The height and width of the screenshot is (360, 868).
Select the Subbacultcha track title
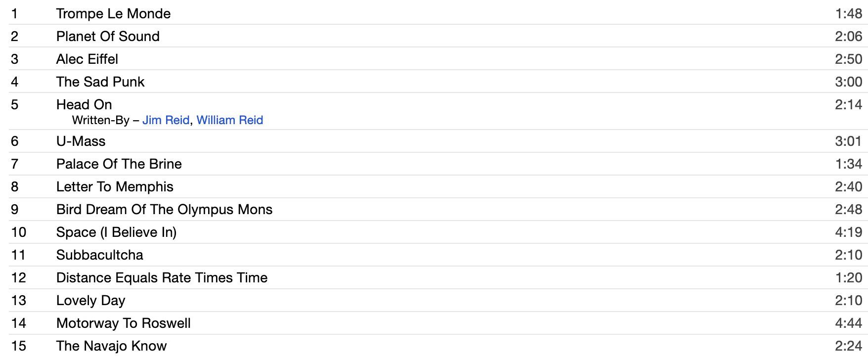click(x=100, y=255)
